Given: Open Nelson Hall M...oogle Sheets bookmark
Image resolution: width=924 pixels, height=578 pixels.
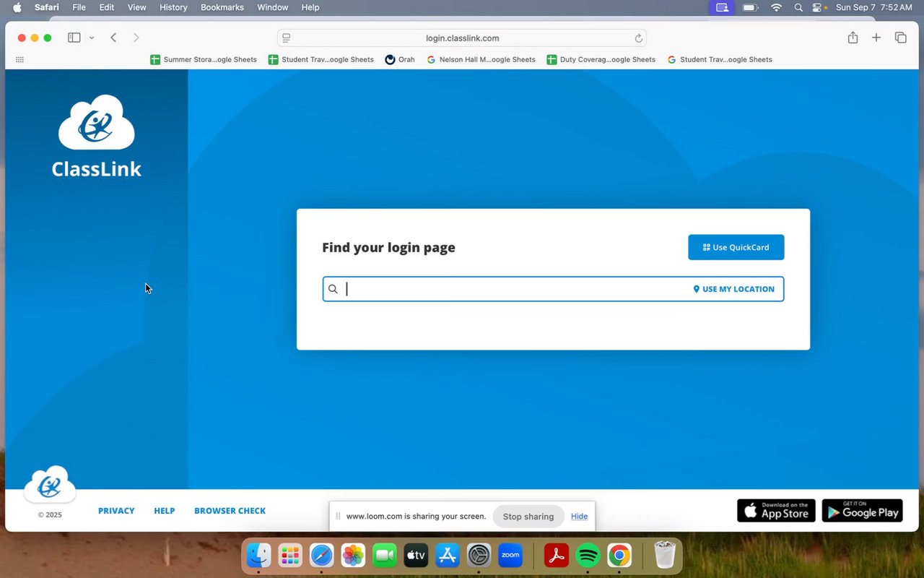Looking at the screenshot, I should [481, 59].
